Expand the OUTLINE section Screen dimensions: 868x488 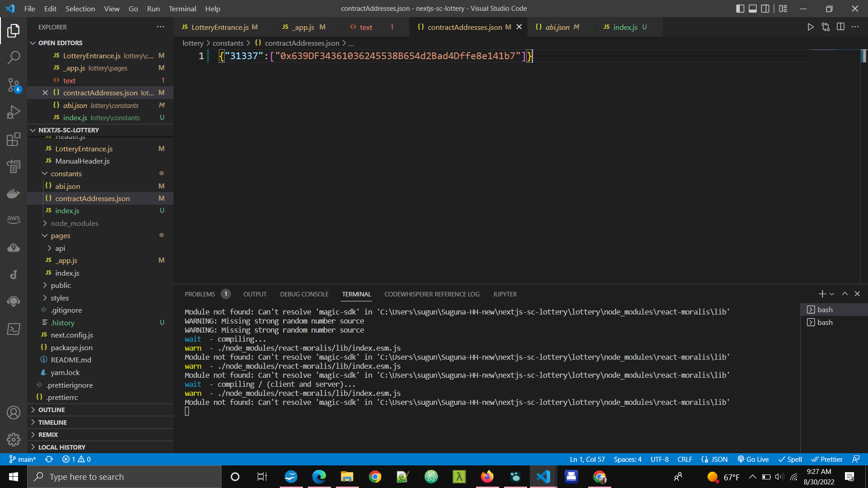point(51,410)
